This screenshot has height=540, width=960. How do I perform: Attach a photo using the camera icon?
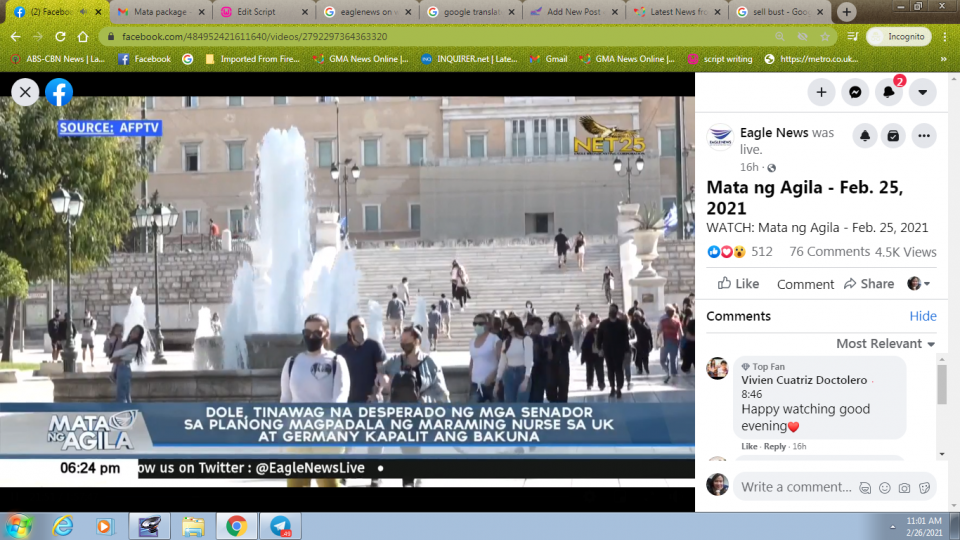tap(905, 488)
